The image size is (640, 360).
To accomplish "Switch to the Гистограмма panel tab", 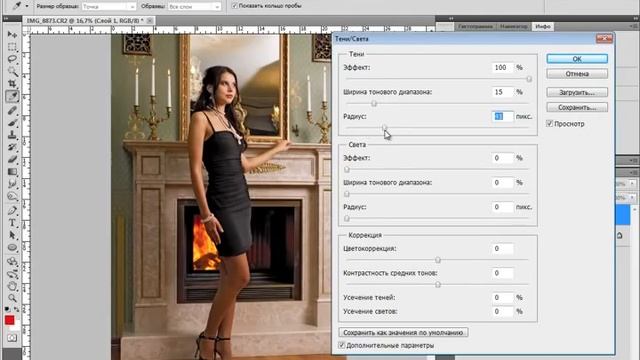I will [x=475, y=27].
